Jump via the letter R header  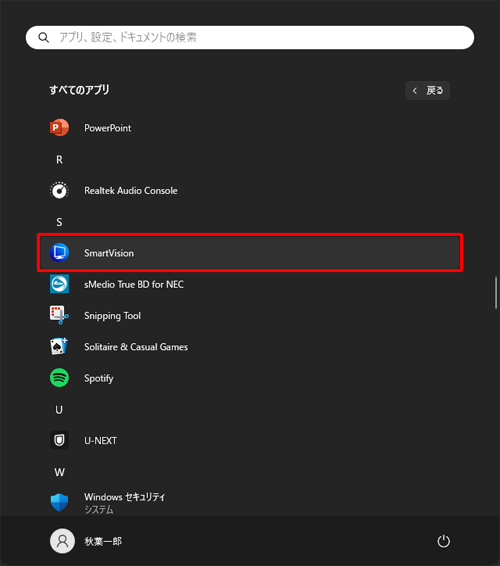59,160
